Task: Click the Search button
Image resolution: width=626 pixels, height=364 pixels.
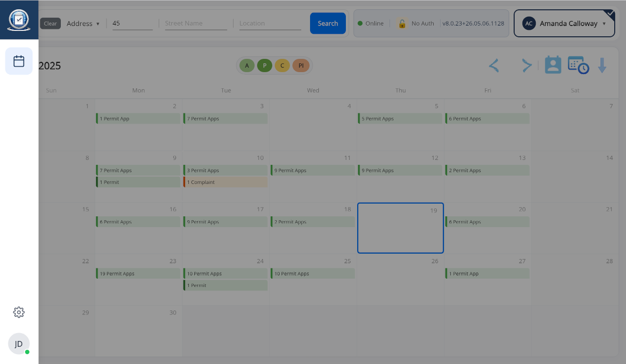Action: click(328, 24)
